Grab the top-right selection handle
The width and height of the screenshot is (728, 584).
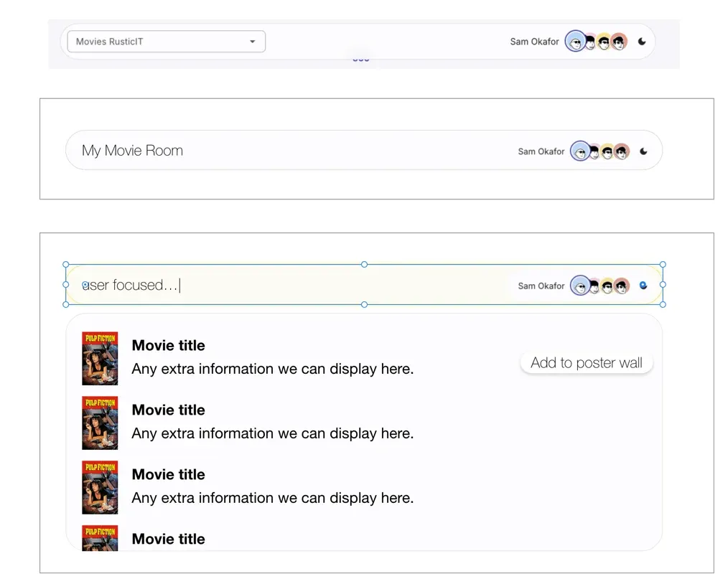pos(663,265)
